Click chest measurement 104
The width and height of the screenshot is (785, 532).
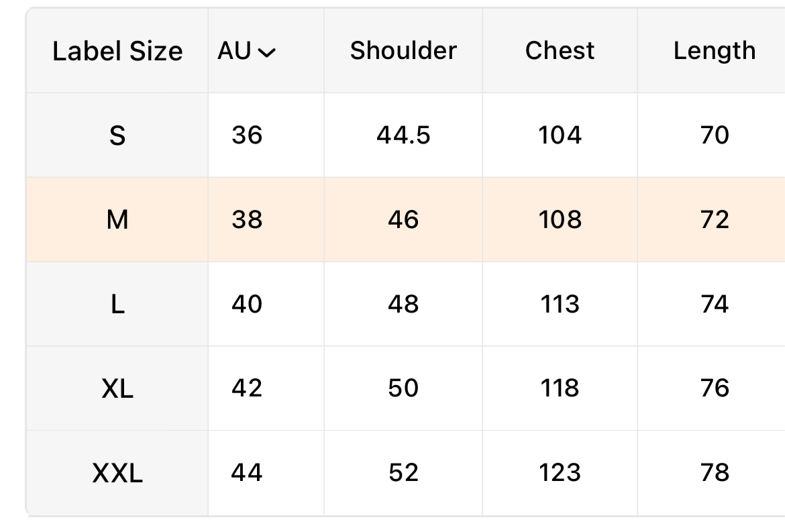click(x=560, y=136)
